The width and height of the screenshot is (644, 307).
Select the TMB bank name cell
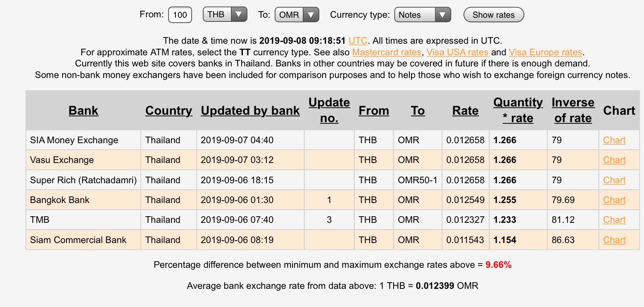coord(83,220)
